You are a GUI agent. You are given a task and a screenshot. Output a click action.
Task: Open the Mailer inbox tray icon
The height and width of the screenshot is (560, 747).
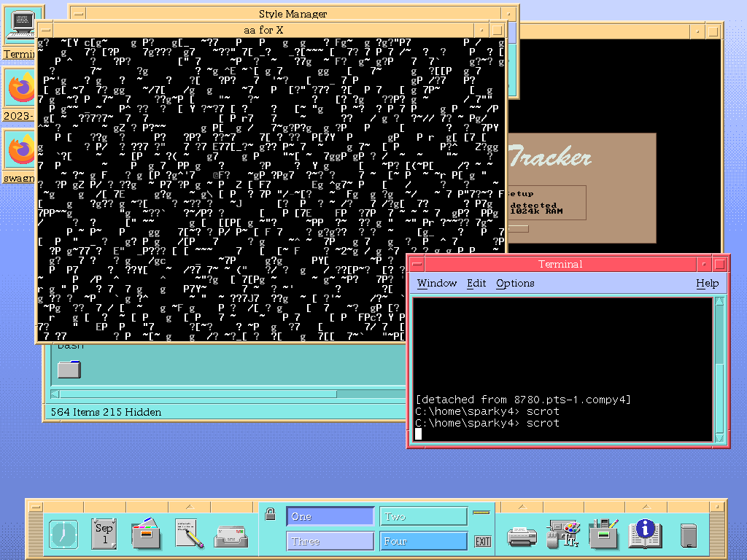tap(231, 536)
